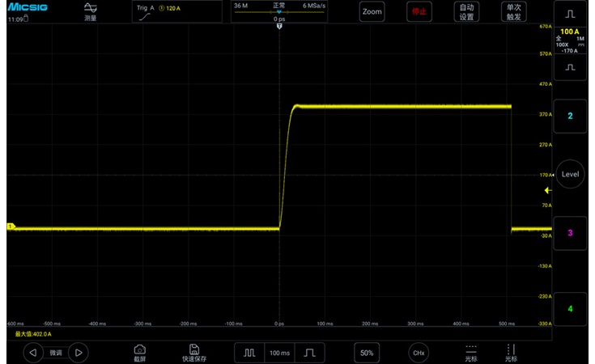Open the 测量 measurement menu
Image resolution: width=595 pixels, height=364 pixels.
[x=91, y=11]
